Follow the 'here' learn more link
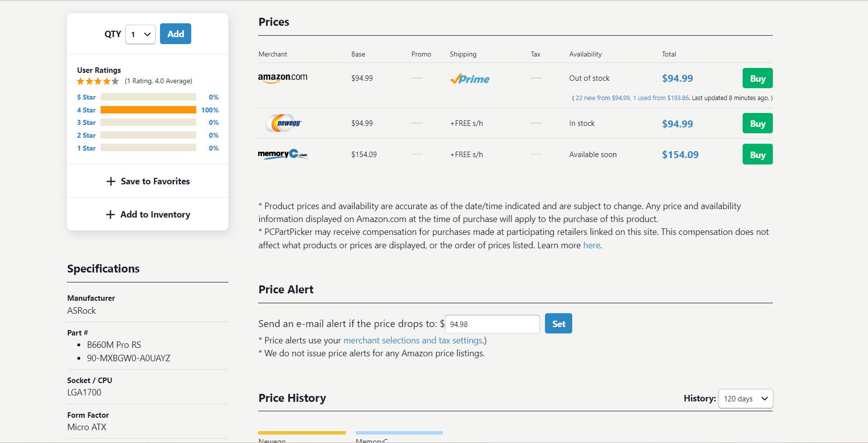This screenshot has width=868, height=443. pyautogui.click(x=592, y=245)
